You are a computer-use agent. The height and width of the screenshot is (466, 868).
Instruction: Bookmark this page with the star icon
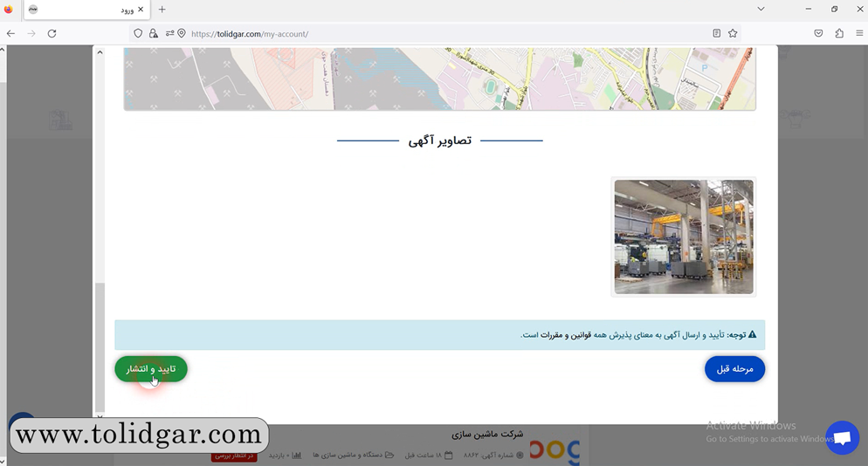tap(733, 34)
